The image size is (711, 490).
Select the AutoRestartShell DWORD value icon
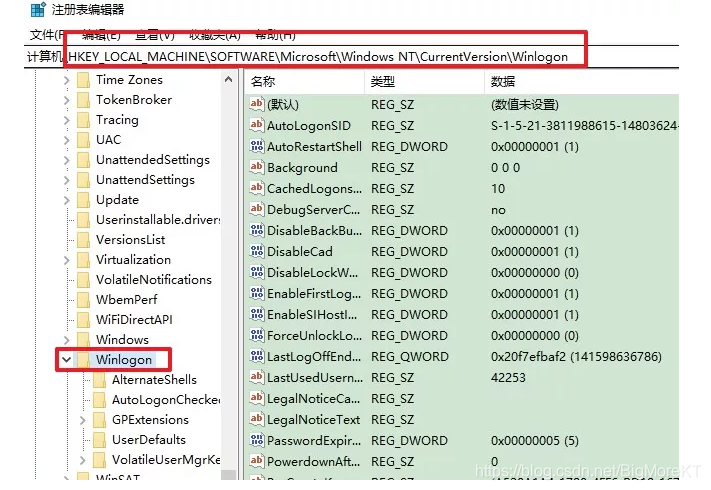[257, 146]
